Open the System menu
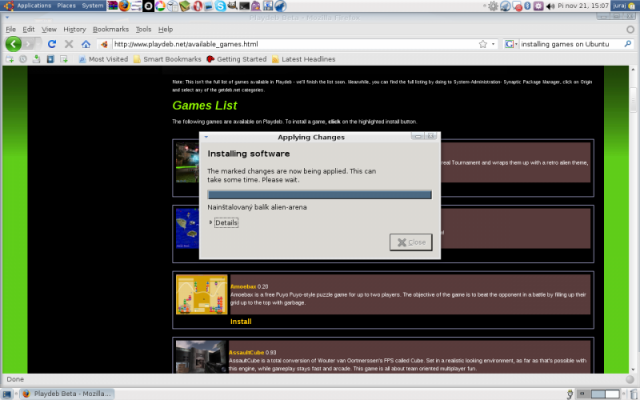The width and height of the screenshot is (640, 400). pos(92,6)
